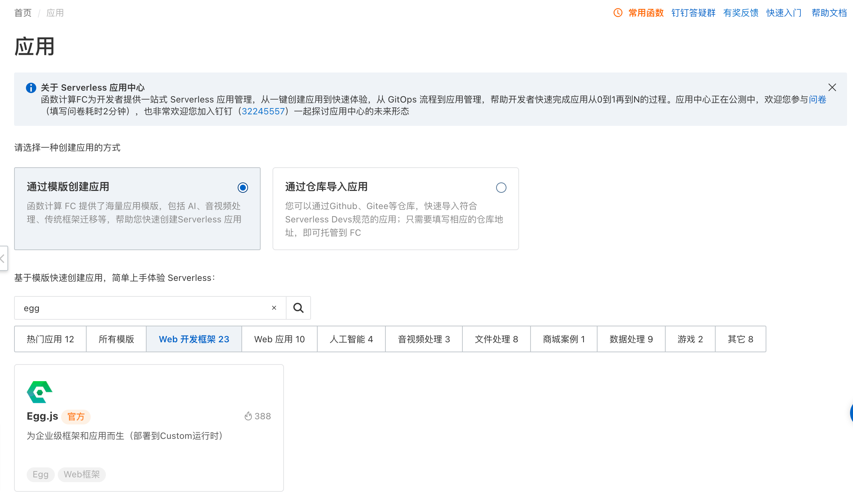Click the blue info icon in the banner
The width and height of the screenshot is (853, 504).
pos(31,88)
